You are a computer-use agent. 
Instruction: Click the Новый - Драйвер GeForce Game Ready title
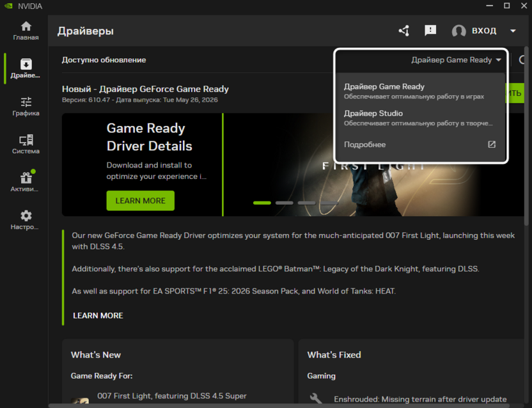click(145, 89)
